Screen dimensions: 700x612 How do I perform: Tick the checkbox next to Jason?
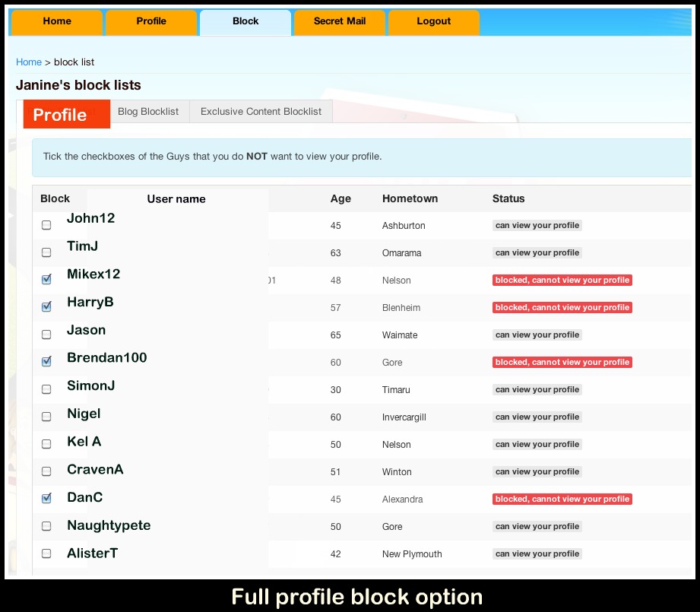(x=46, y=335)
